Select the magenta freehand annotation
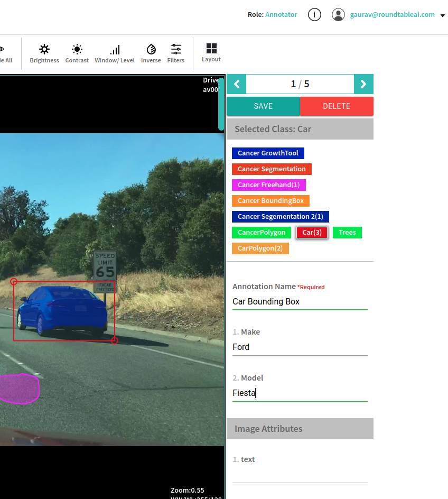The height and width of the screenshot is (499, 448). click(19, 389)
